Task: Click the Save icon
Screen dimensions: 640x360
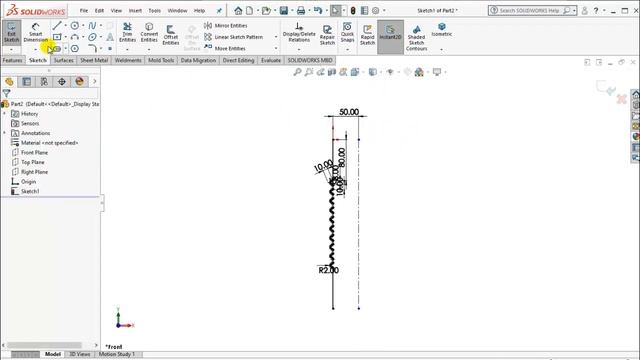Action: tap(284, 11)
